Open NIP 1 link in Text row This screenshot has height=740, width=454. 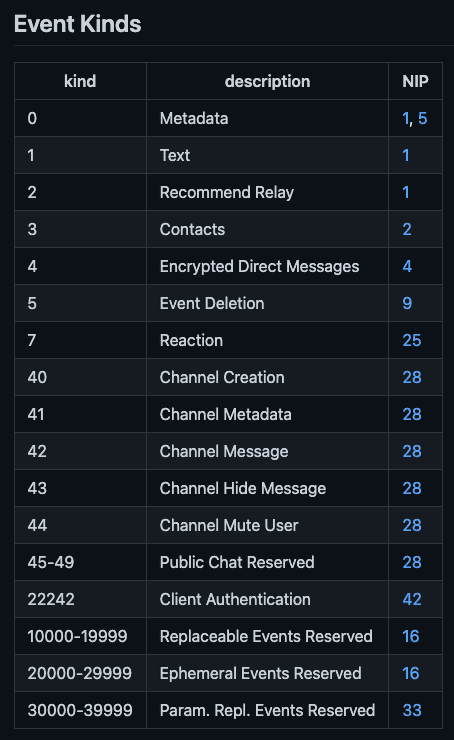[x=406, y=155]
